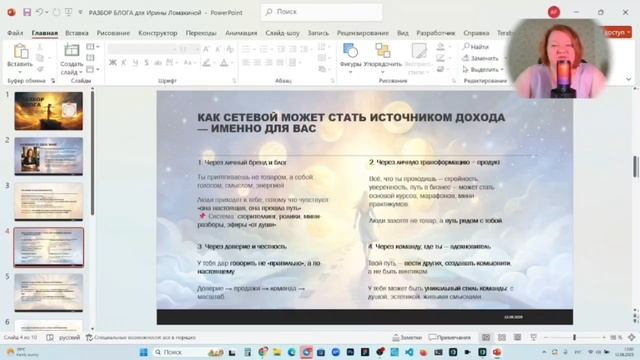Toggle Underline (Ч) formatting
The image size is (640, 360).
135,62
